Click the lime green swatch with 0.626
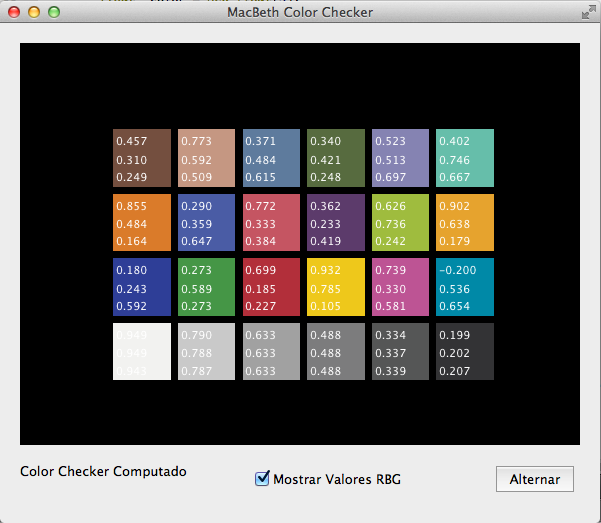 pyautogui.click(x=400, y=222)
